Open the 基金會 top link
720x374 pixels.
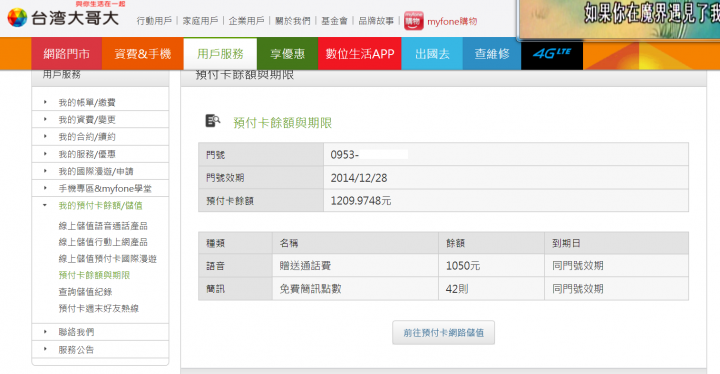(334, 21)
